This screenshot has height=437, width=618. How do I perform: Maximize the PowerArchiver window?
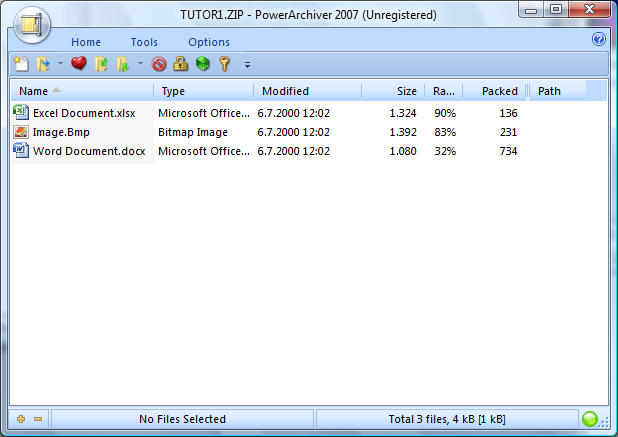point(556,9)
